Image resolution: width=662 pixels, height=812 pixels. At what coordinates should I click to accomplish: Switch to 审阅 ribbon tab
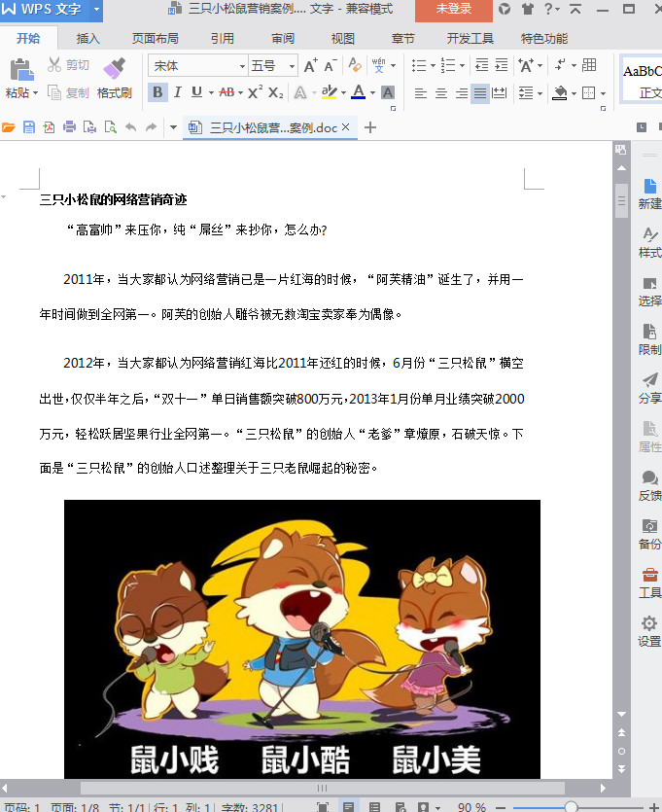point(283,38)
